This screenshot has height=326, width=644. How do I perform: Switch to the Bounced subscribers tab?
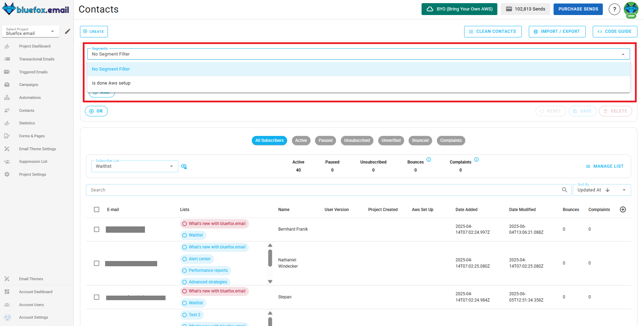420,140
